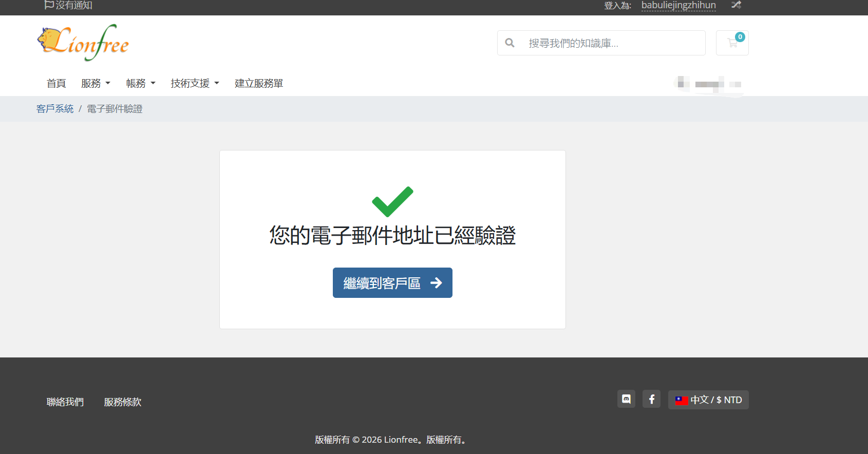Click the 繼續到客戶區 button

click(x=392, y=282)
